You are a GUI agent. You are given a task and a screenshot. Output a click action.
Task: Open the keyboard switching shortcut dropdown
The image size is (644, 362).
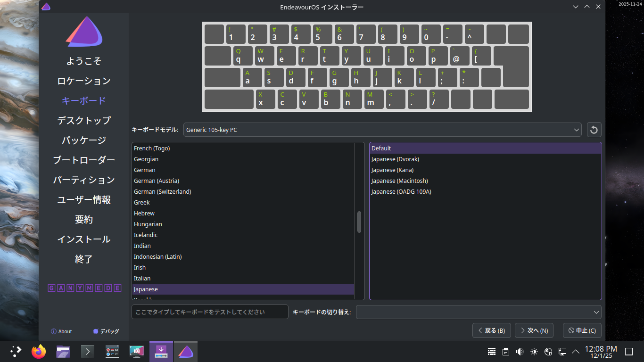479,312
